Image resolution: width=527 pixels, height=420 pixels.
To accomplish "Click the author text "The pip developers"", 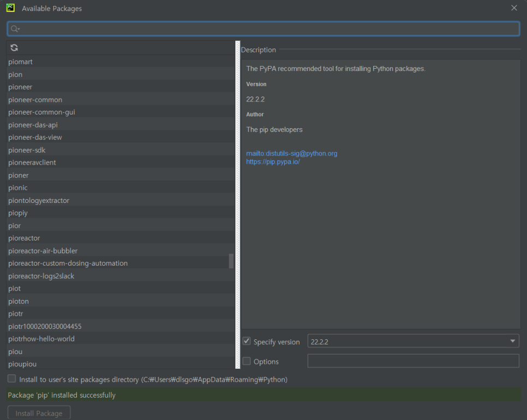I will 274,130.
